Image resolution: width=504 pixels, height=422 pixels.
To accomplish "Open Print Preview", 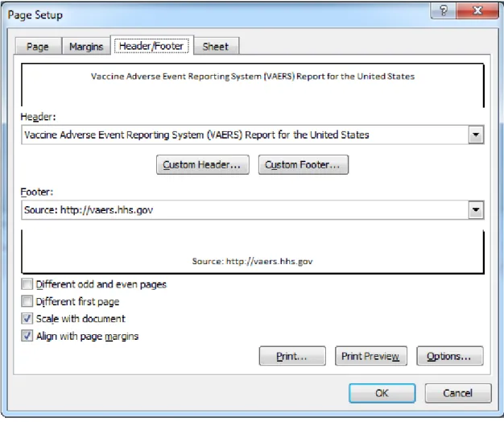I will (x=371, y=356).
